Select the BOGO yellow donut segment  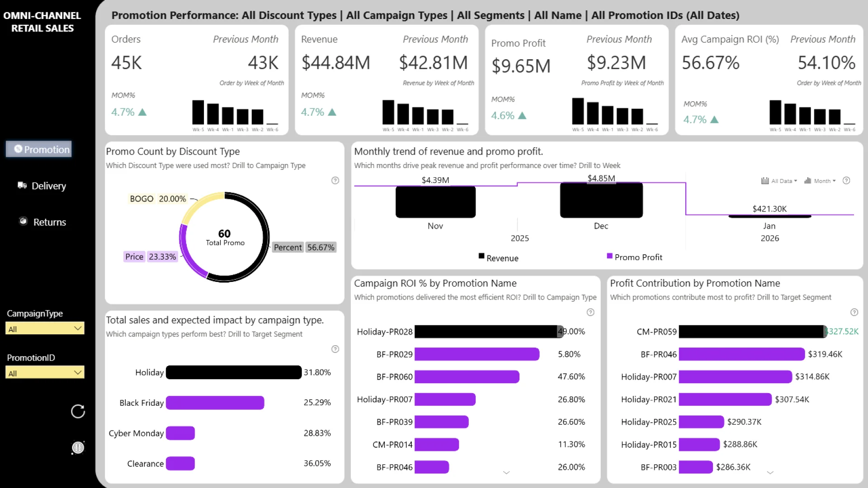click(x=200, y=202)
